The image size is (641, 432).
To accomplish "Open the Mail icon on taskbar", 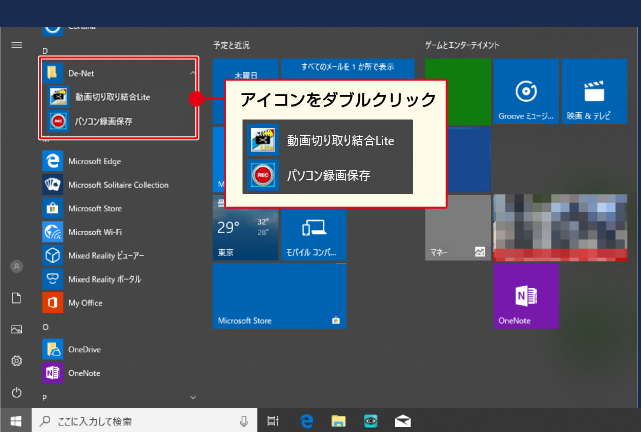I will click(x=403, y=421).
